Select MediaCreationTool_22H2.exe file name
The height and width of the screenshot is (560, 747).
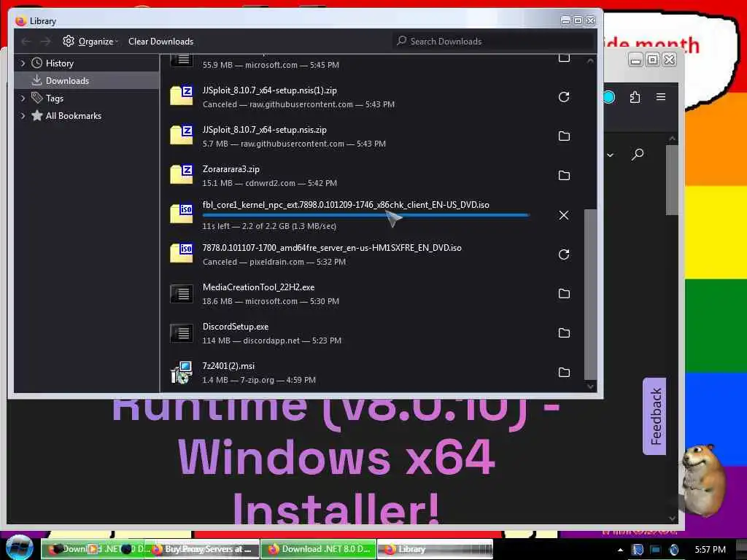click(259, 287)
